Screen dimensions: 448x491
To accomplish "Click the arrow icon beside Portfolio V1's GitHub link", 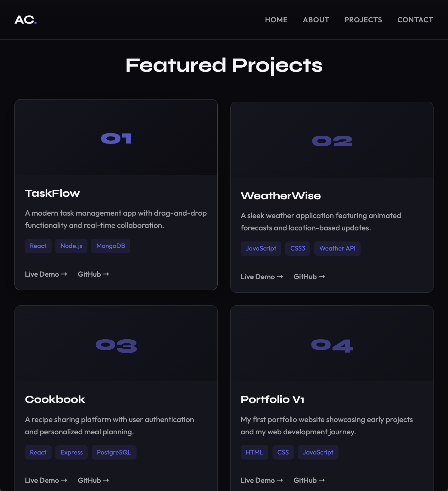I will pos(322,480).
